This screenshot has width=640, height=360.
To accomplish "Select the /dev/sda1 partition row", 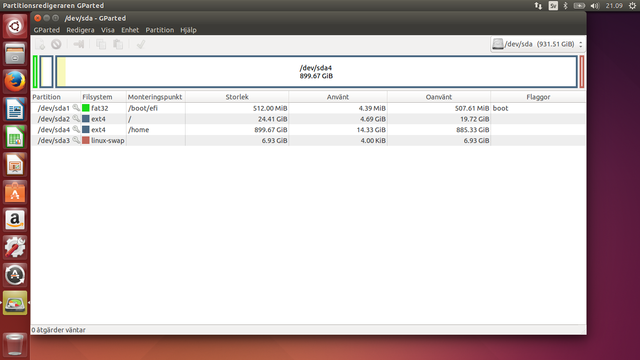I will [308, 108].
